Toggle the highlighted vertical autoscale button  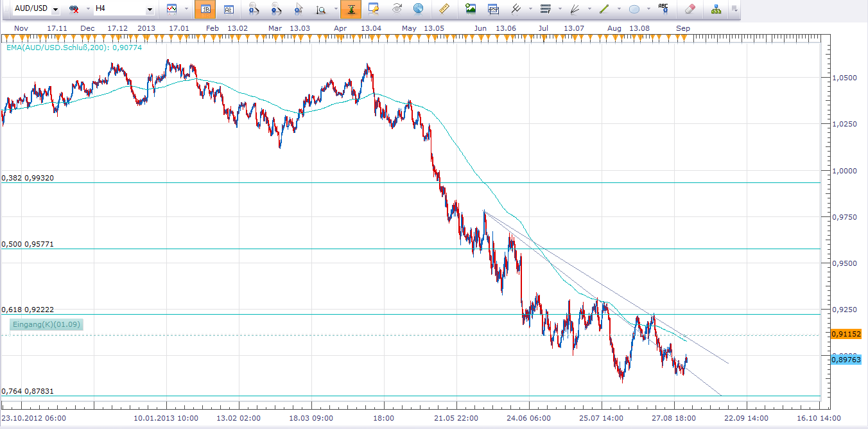point(351,10)
